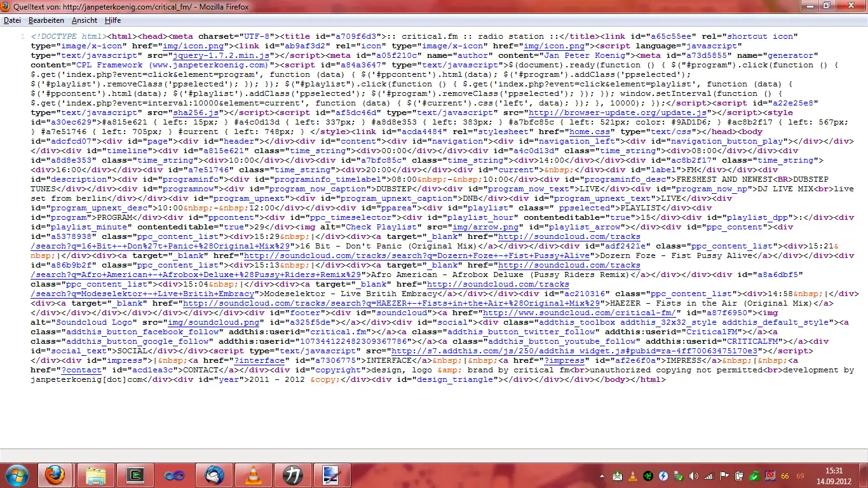Click the SoundCloud search link for Dozern Foze
The image size is (868, 488).
(x=417, y=255)
